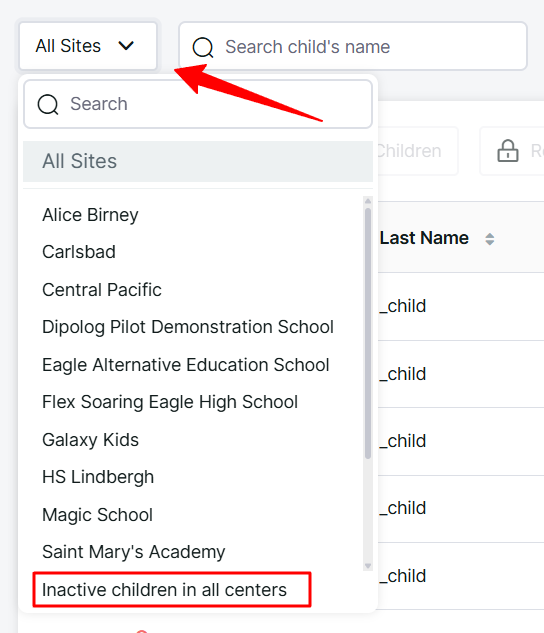Click the magnifier icon in site search

[x=48, y=105]
